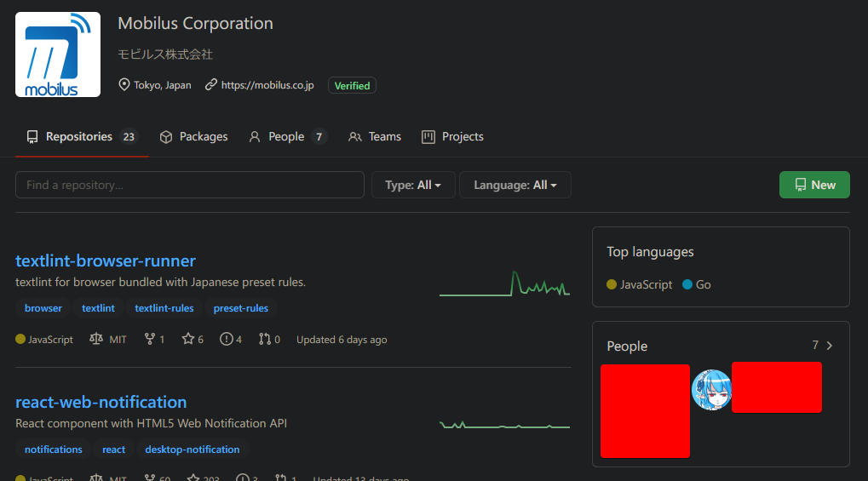Click the link icon beside the website URL
The height and width of the screenshot is (481, 868).
coord(211,84)
